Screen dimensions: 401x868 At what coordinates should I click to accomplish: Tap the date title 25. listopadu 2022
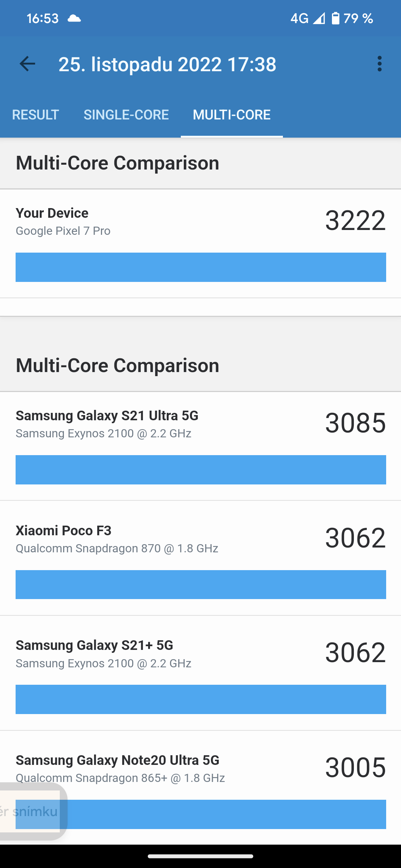point(167,65)
